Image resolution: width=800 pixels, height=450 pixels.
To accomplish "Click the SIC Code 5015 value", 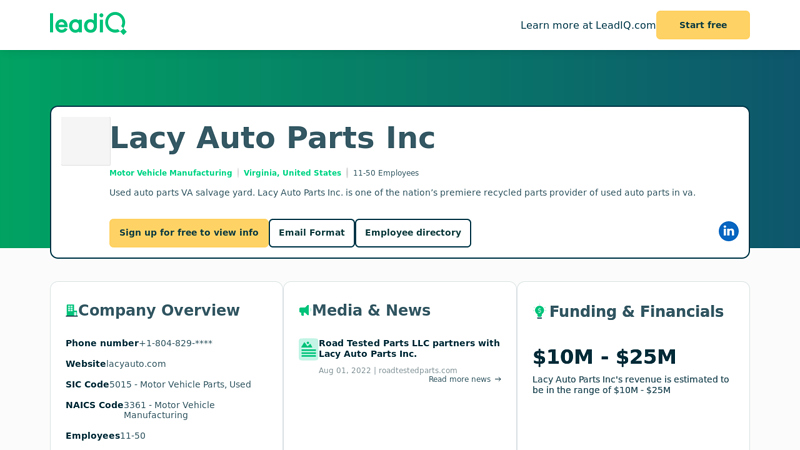I will (x=180, y=384).
